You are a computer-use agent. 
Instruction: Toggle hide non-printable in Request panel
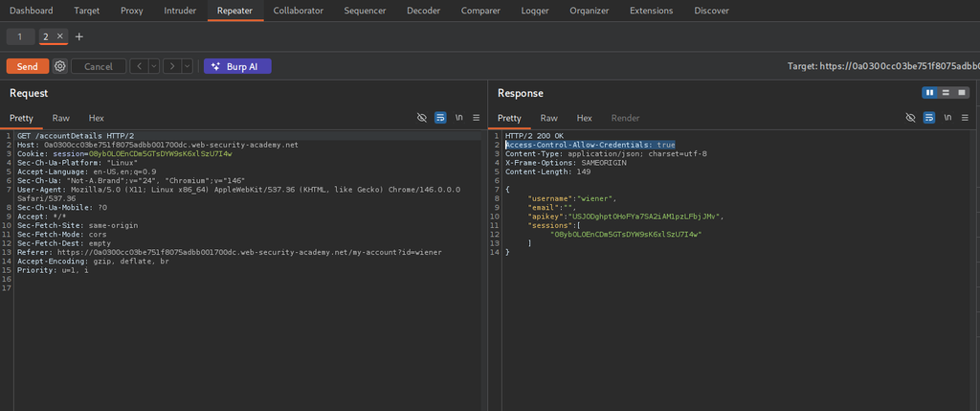tap(422, 118)
